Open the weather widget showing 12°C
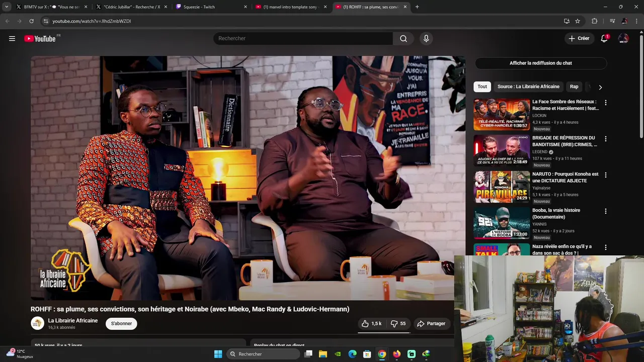Image resolution: width=644 pixels, height=362 pixels. [x=20, y=353]
